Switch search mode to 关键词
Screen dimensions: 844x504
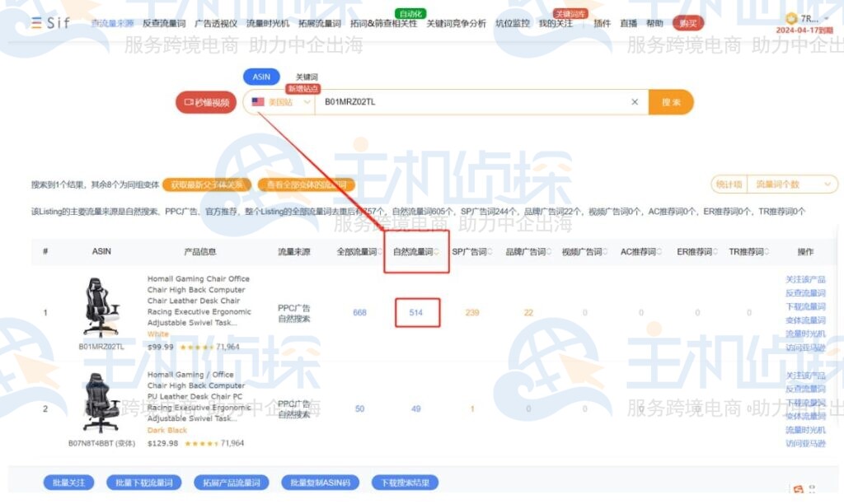coord(307,77)
